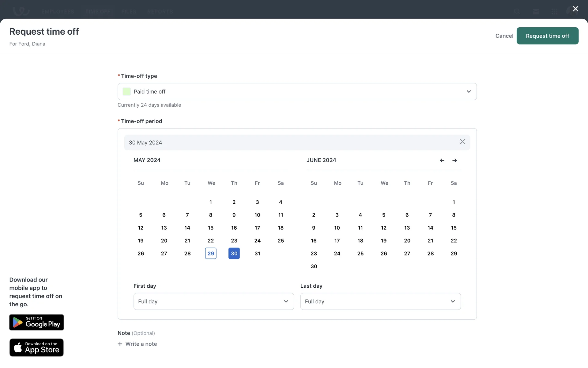Expand the Time-off type dropdown

click(469, 91)
